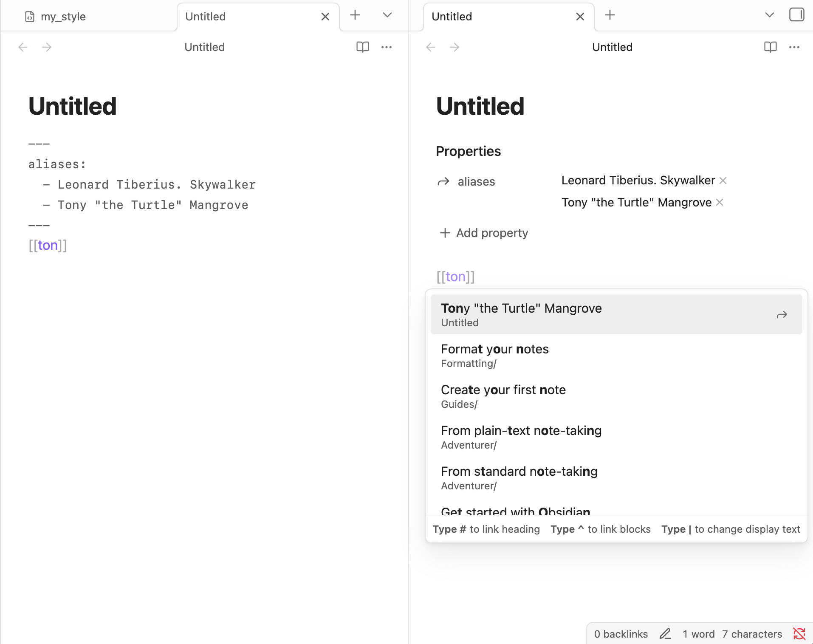The width and height of the screenshot is (813, 644).
Task: Choose From plain-text note-taking suggestion
Action: 616,437
